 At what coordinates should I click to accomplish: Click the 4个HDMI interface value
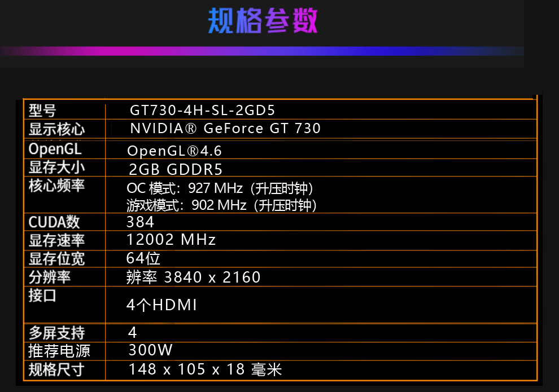point(161,306)
